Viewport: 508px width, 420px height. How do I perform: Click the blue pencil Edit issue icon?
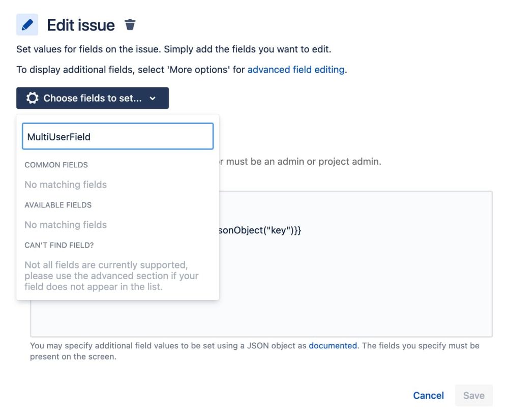(27, 24)
